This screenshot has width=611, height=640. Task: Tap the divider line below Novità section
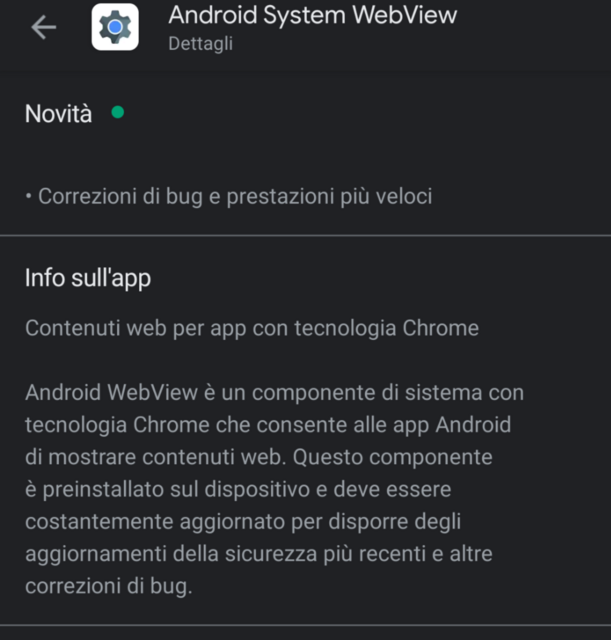pyautogui.click(x=305, y=236)
